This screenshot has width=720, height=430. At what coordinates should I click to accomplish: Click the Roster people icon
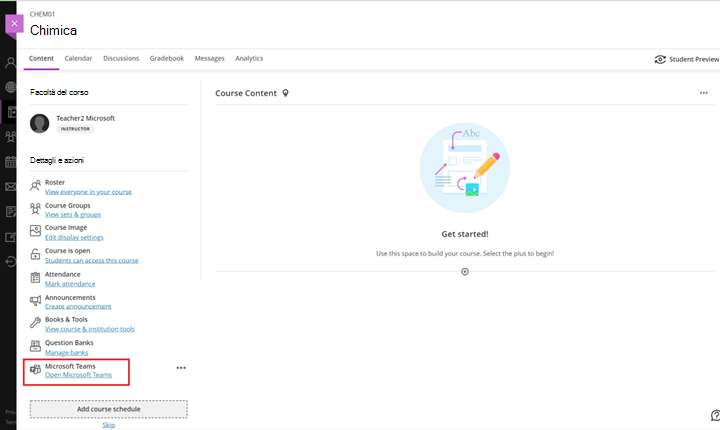[35, 186]
